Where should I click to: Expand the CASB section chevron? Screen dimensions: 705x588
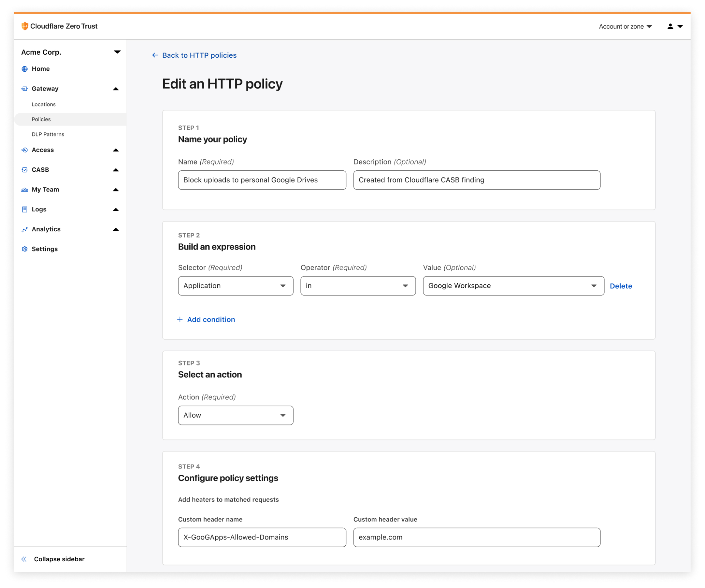coord(116,170)
